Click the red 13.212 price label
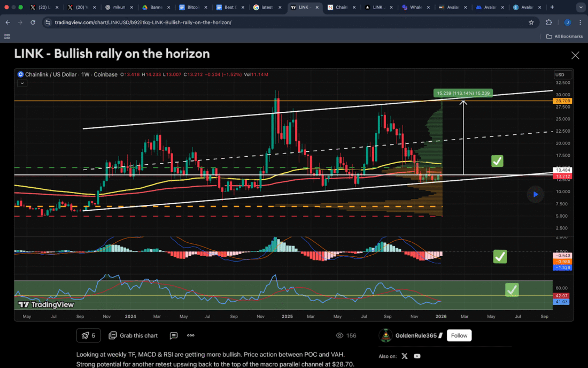 click(562, 177)
